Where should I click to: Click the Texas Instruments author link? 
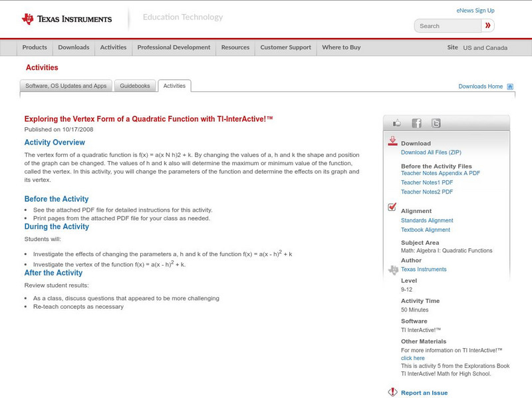coord(424,270)
